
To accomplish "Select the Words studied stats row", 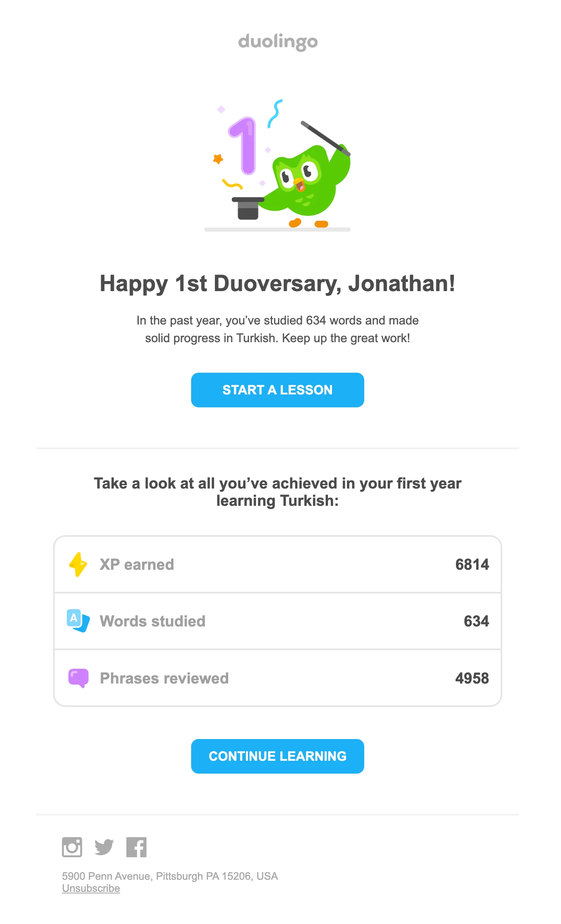I will 278,621.
